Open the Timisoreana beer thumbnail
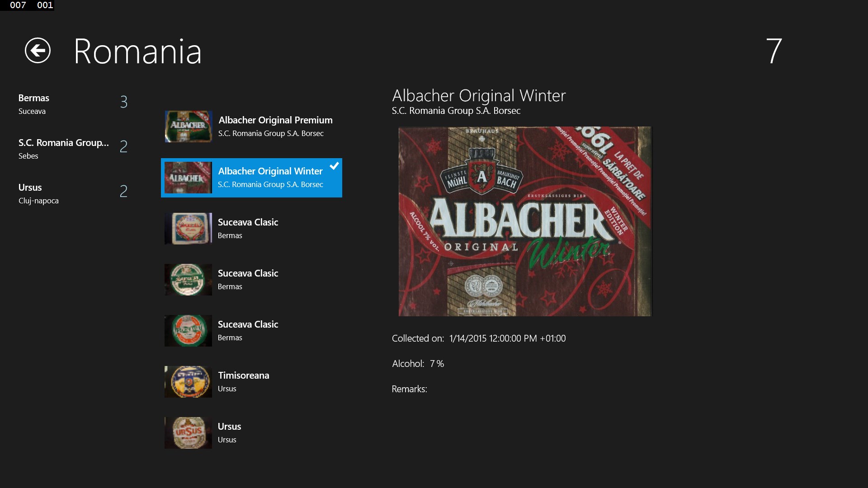The image size is (868, 488). click(188, 382)
